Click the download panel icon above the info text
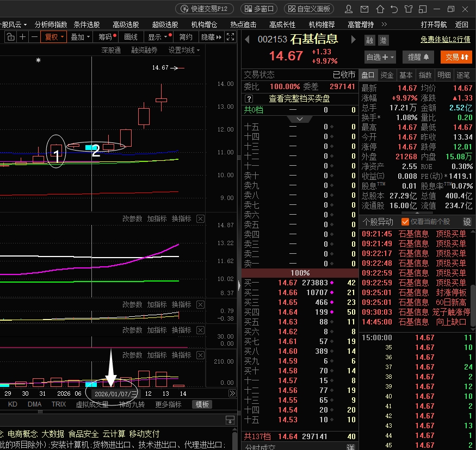 coord(230,420)
